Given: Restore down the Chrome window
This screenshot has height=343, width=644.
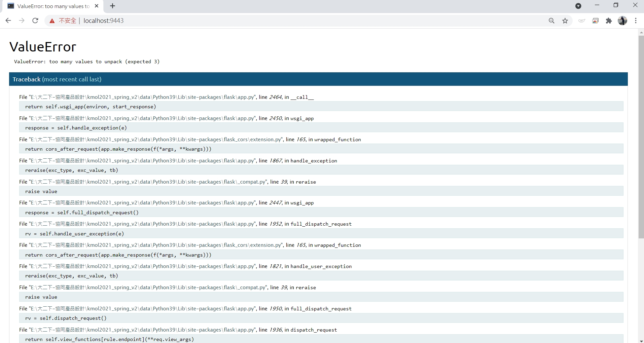Looking at the screenshot, I should point(616,5).
